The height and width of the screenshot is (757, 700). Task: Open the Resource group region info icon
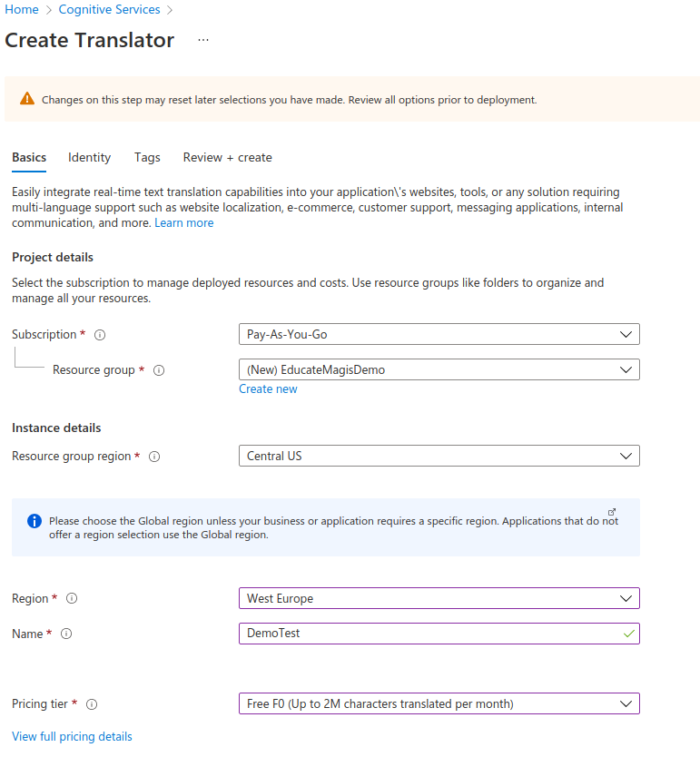tap(154, 457)
